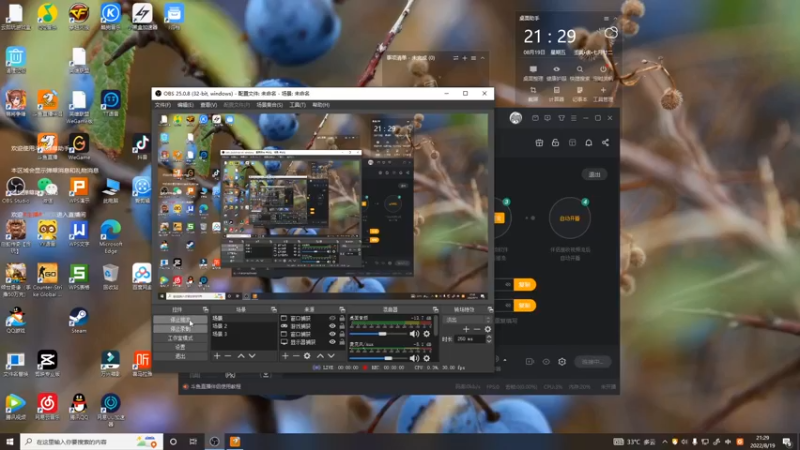Move the selected source up

(x=320, y=356)
